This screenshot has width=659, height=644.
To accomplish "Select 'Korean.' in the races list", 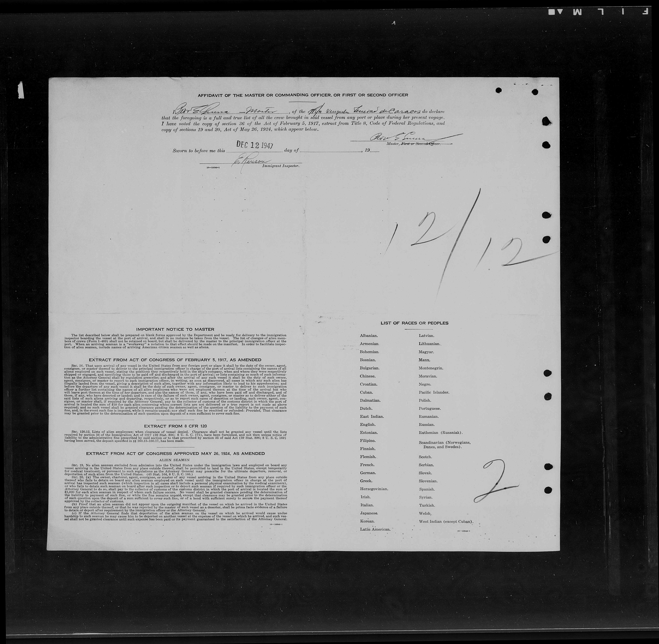I will (367, 522).
